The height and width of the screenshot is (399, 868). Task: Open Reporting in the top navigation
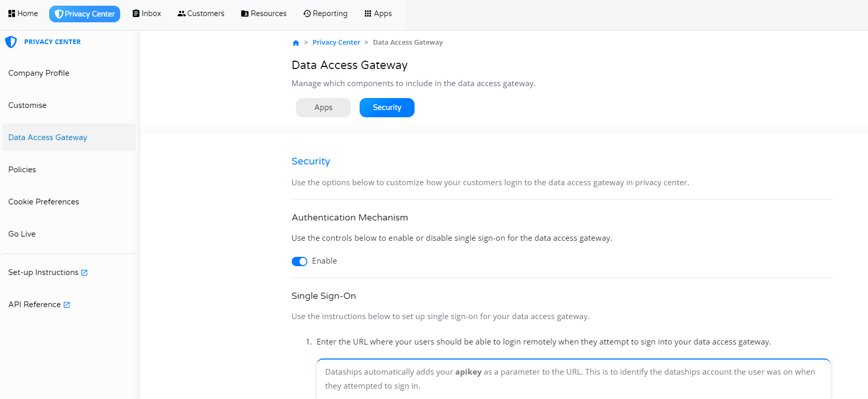pyautogui.click(x=325, y=13)
